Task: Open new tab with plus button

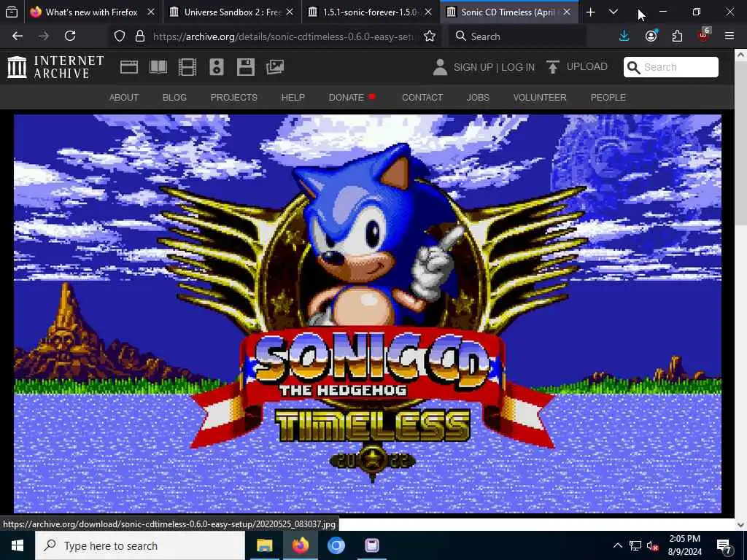Action: coord(590,12)
